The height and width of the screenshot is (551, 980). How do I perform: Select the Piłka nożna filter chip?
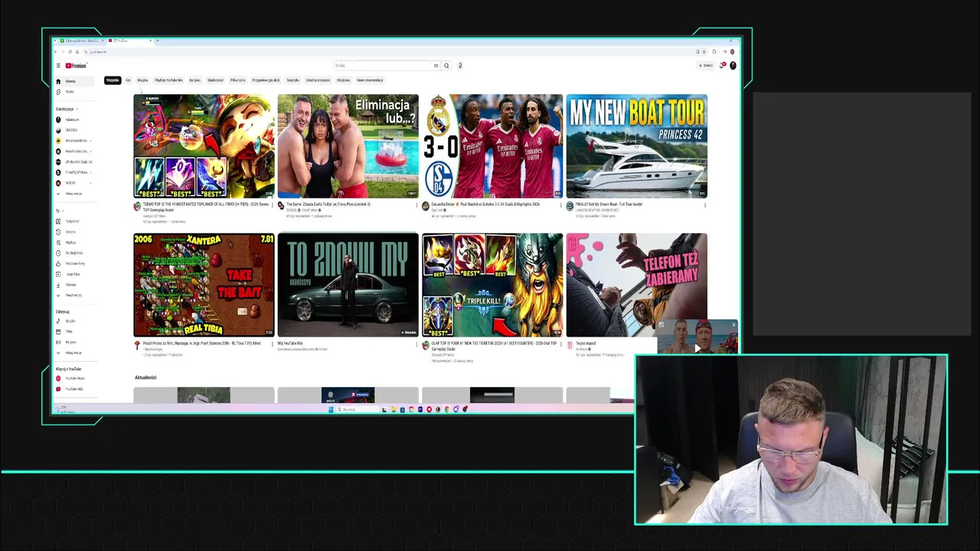(x=237, y=80)
